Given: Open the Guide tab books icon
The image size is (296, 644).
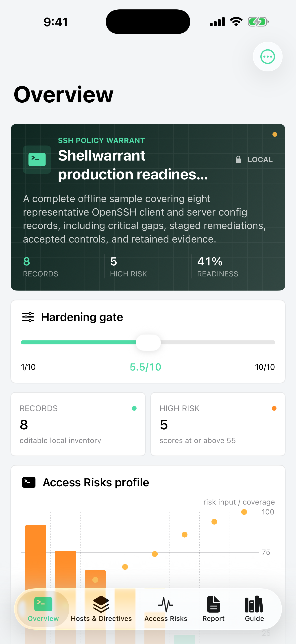Looking at the screenshot, I should 254,604.
